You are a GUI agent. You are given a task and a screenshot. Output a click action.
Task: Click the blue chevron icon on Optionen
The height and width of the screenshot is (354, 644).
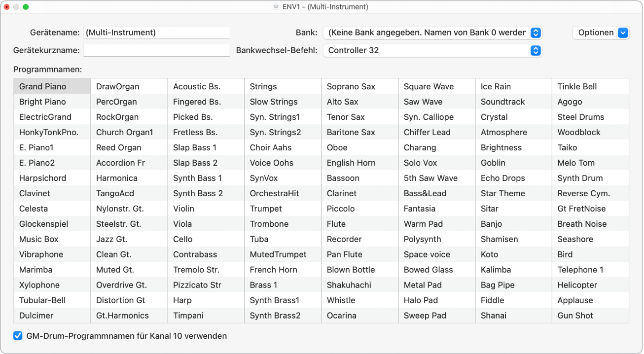pos(623,33)
